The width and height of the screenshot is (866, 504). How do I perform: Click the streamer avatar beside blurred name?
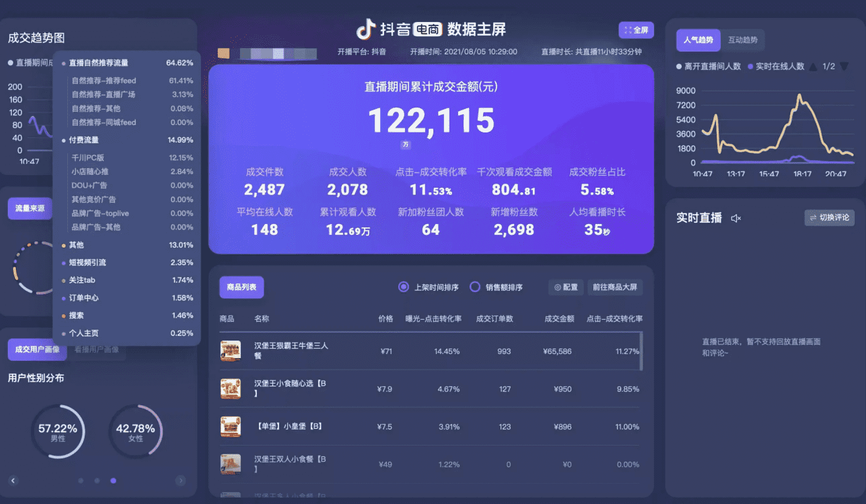tap(223, 53)
